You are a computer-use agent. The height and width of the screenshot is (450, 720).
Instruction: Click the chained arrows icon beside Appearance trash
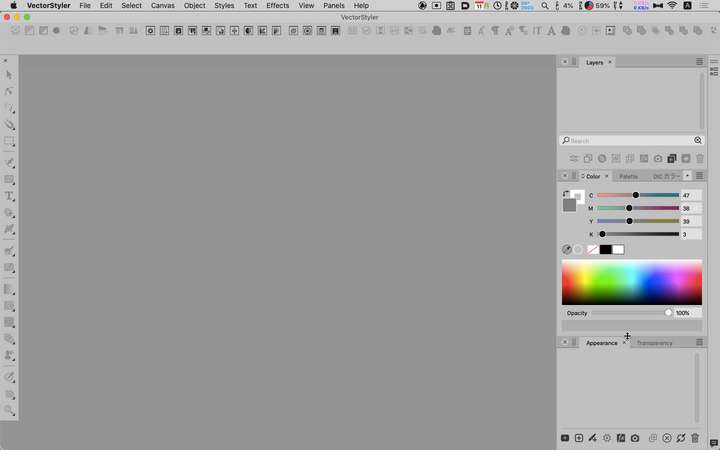point(681,438)
